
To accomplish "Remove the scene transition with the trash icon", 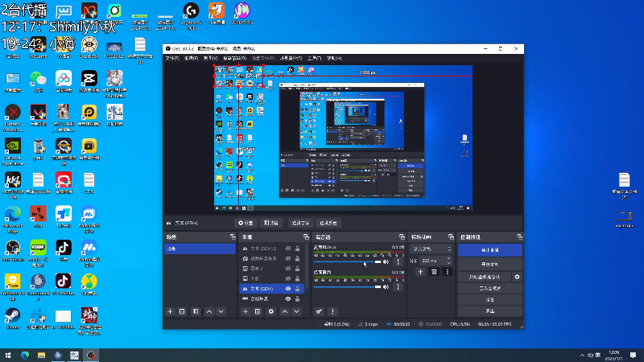I will 434,272.
